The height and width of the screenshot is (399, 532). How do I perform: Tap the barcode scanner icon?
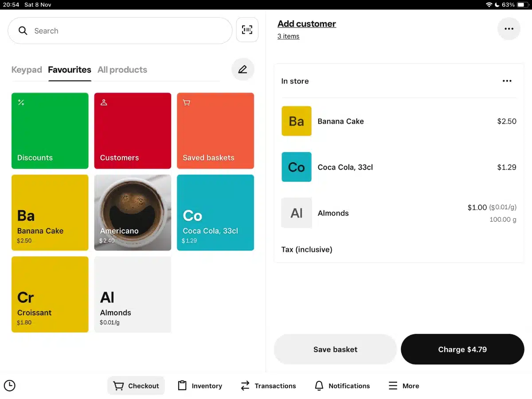click(x=247, y=30)
